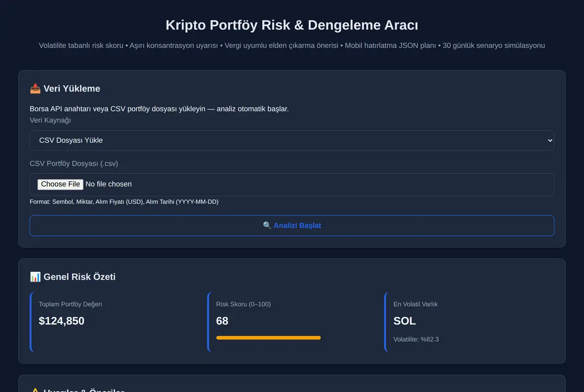
Task: Click the $124,850 portfolio value
Action: 61,321
